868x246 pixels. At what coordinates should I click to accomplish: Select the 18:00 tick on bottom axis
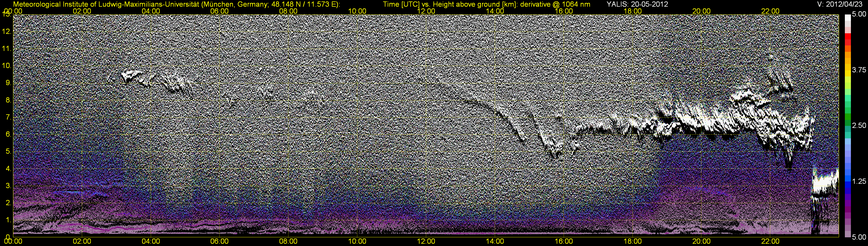click(x=632, y=241)
